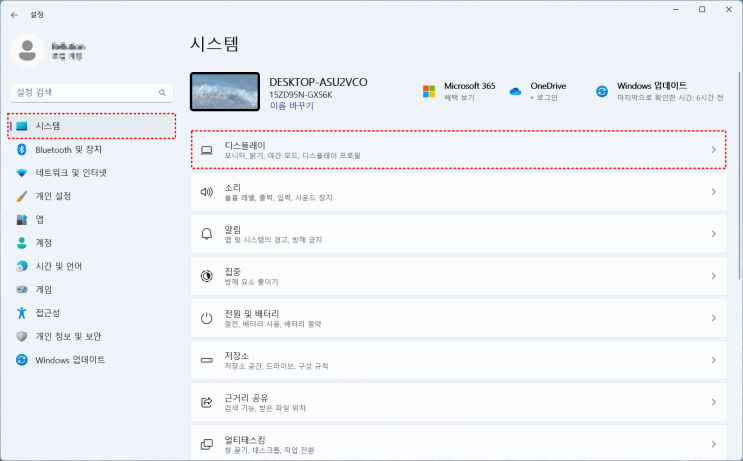Select 시간 및 언어 in sidebar
This screenshot has width=743, height=461.
[x=91, y=266]
